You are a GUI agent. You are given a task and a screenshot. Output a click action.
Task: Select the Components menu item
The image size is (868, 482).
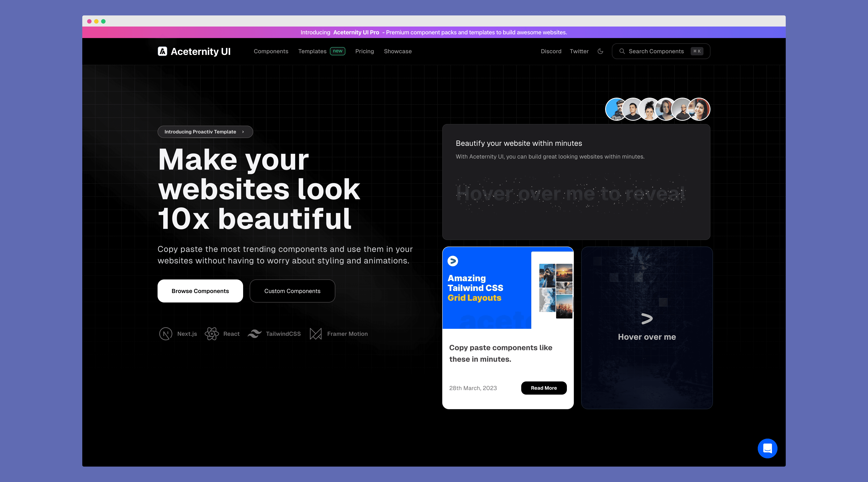point(271,51)
